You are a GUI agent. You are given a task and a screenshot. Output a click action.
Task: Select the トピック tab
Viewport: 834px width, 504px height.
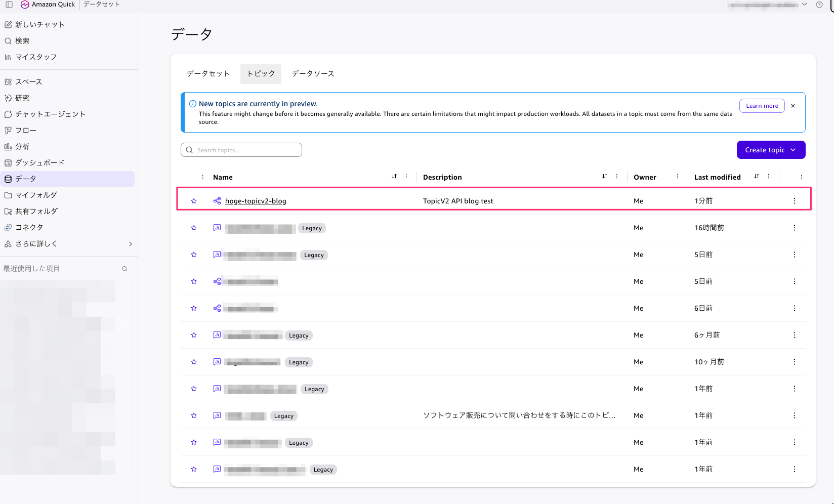pyautogui.click(x=261, y=74)
